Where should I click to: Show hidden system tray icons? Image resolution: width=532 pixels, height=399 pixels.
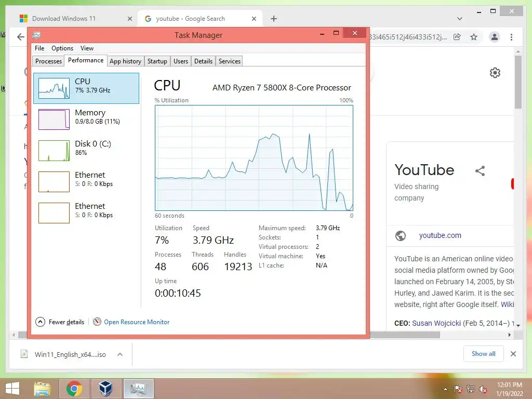click(x=445, y=389)
